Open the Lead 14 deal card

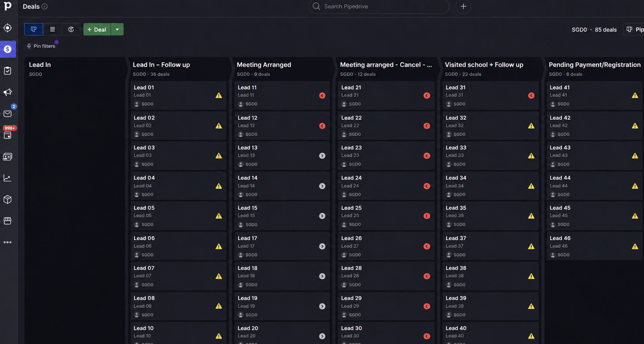(282, 186)
